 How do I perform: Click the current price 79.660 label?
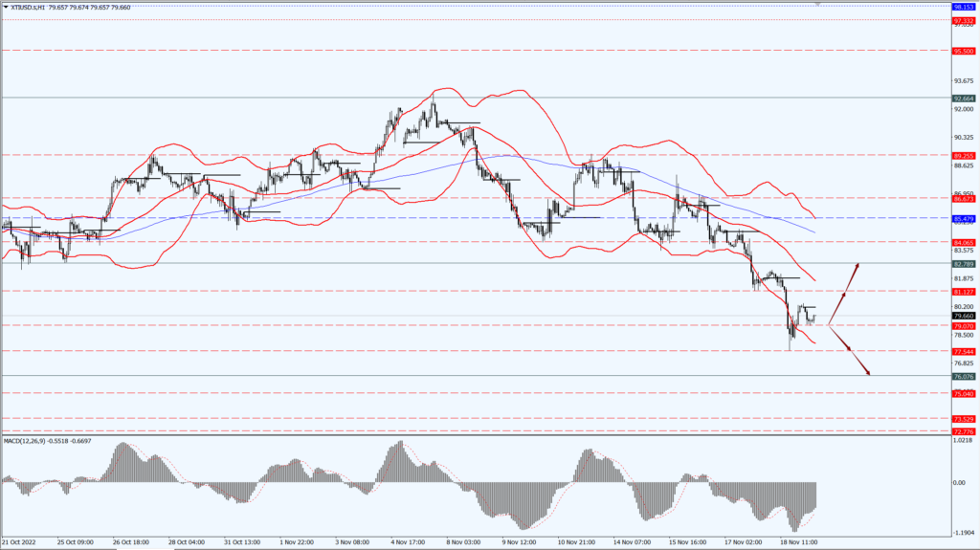964,315
